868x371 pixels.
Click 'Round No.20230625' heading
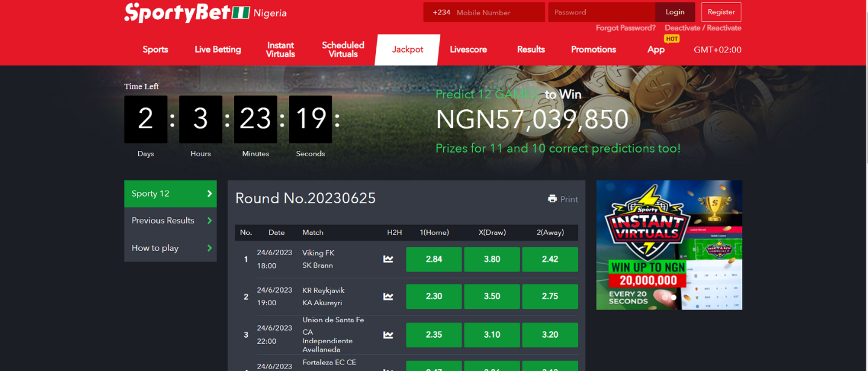(x=305, y=198)
